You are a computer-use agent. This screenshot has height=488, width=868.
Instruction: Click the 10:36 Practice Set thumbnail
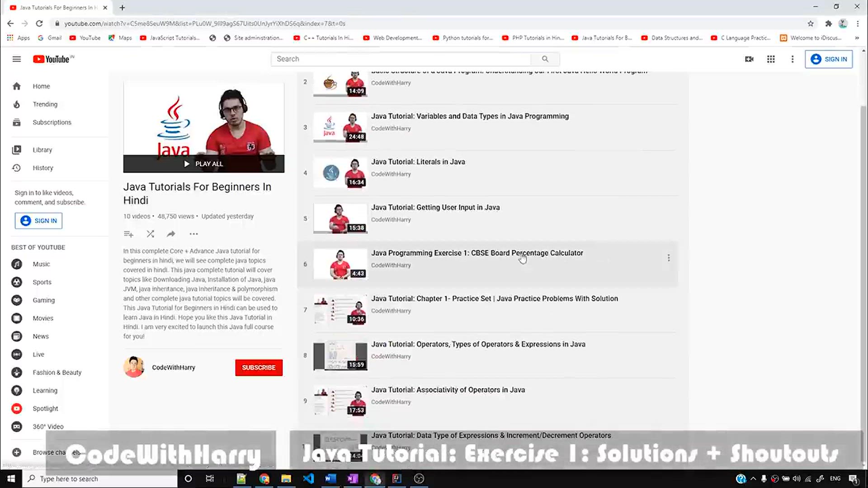pyautogui.click(x=340, y=310)
